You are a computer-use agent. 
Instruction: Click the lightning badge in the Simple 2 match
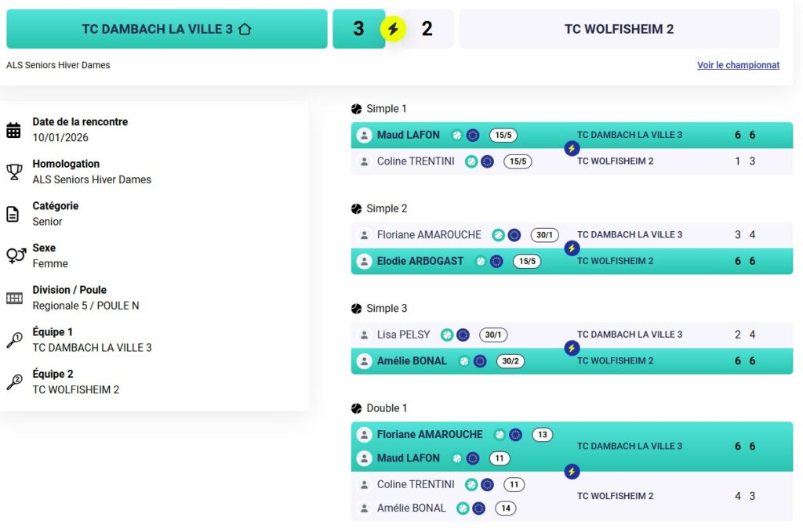(x=572, y=248)
